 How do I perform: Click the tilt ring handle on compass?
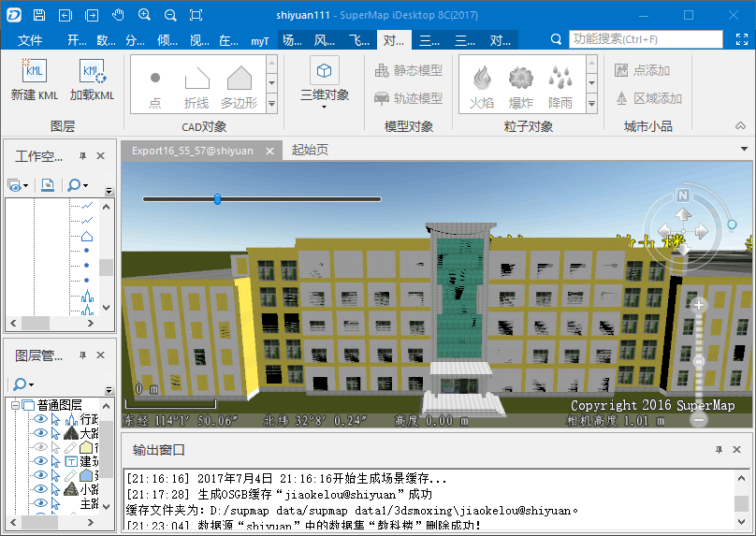click(732, 225)
